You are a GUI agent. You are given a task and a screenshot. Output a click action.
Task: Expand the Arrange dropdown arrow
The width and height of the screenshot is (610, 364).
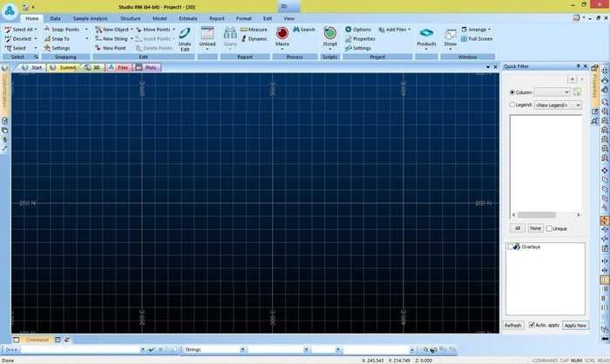point(489,30)
